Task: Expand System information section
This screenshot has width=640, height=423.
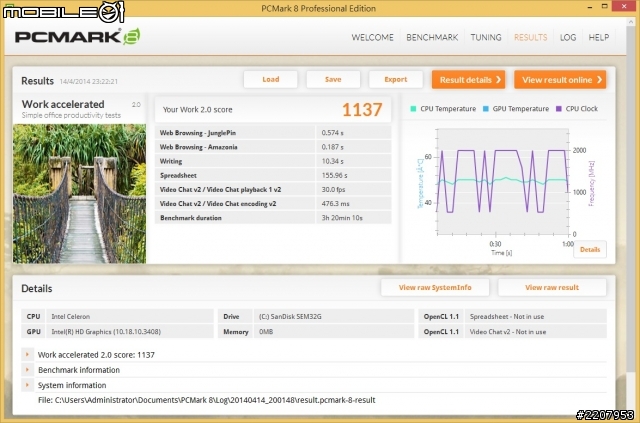Action: click(27, 385)
